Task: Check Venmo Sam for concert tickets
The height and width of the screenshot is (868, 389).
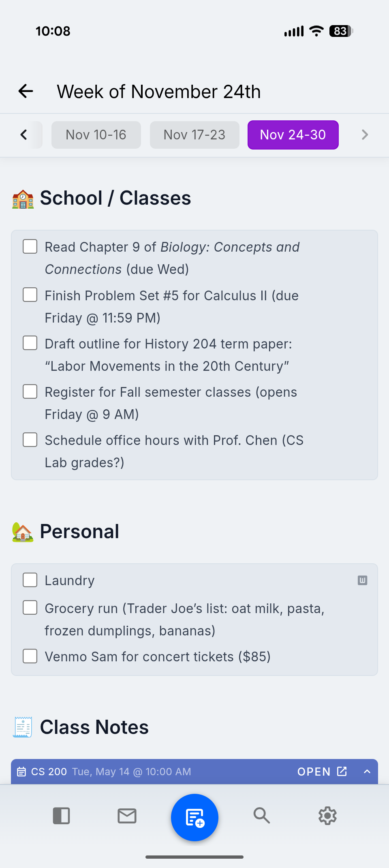Action: pyautogui.click(x=30, y=656)
